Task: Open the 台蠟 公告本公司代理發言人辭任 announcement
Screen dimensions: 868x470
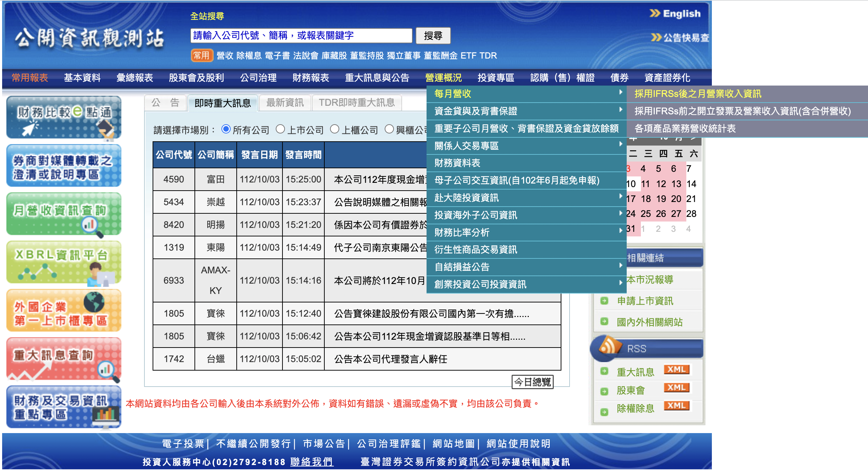Action: (390, 359)
